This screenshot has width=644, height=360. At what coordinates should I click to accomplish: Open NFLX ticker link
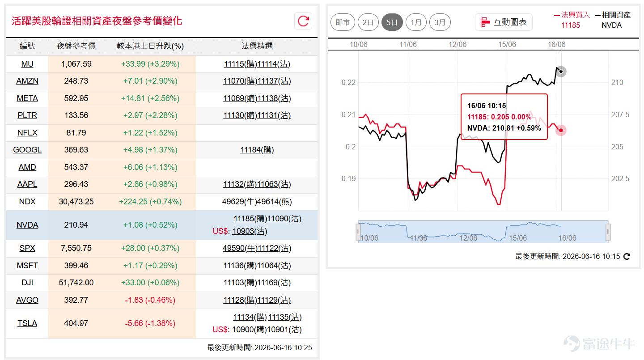coord(27,133)
